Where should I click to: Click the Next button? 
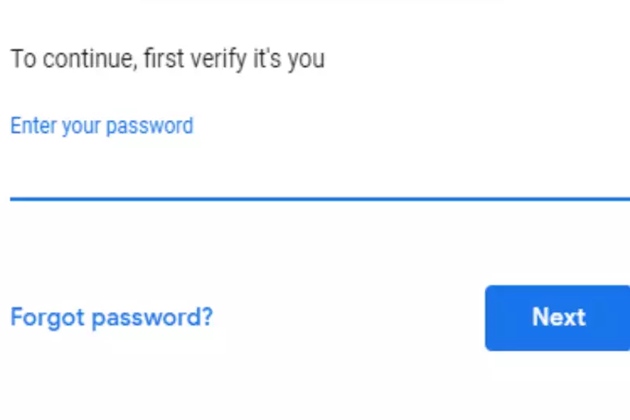557,318
